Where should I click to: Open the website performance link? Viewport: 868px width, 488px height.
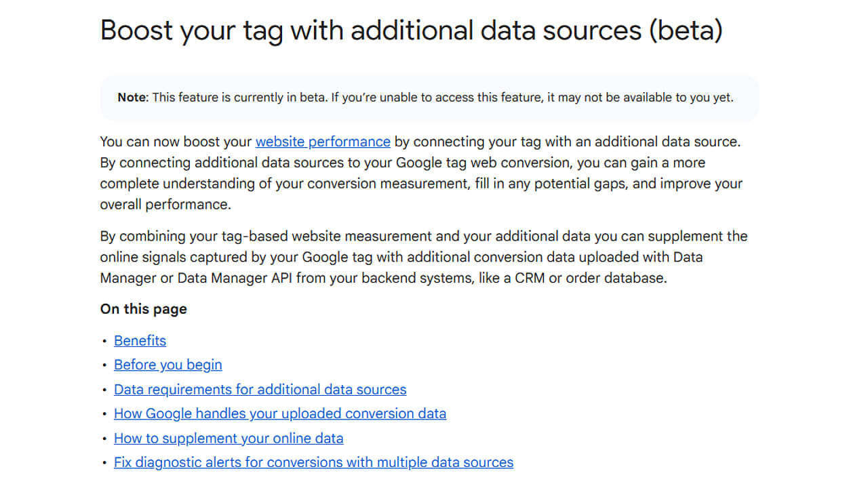323,142
